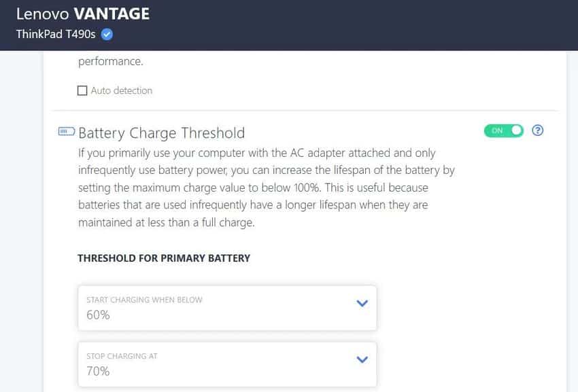Click the chevron on Stop Charging At
Image resolution: width=578 pixels, height=392 pixels.
tap(362, 359)
